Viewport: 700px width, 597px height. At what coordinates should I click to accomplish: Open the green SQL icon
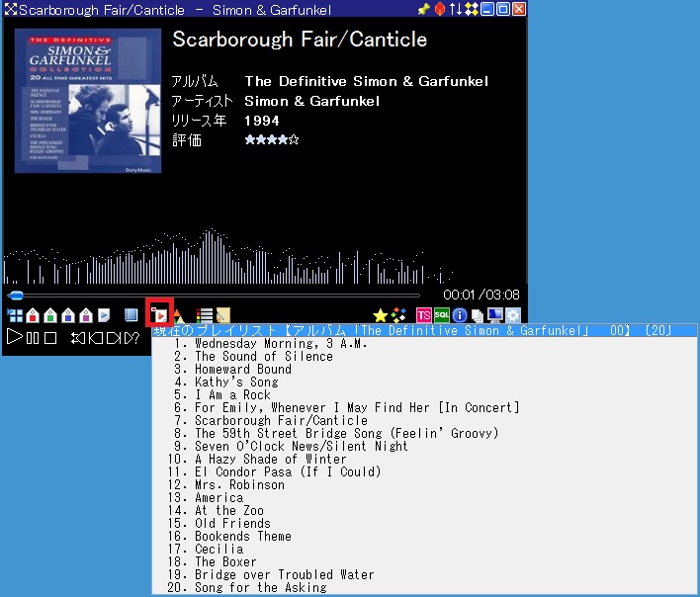pos(442,315)
